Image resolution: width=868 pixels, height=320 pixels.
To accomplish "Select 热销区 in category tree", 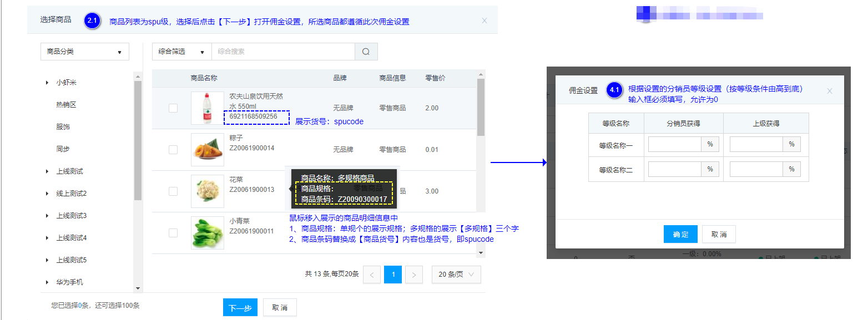I will coord(66,105).
